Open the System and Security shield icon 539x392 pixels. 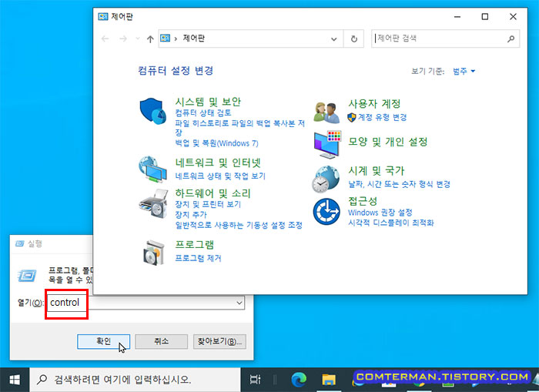pos(153,111)
